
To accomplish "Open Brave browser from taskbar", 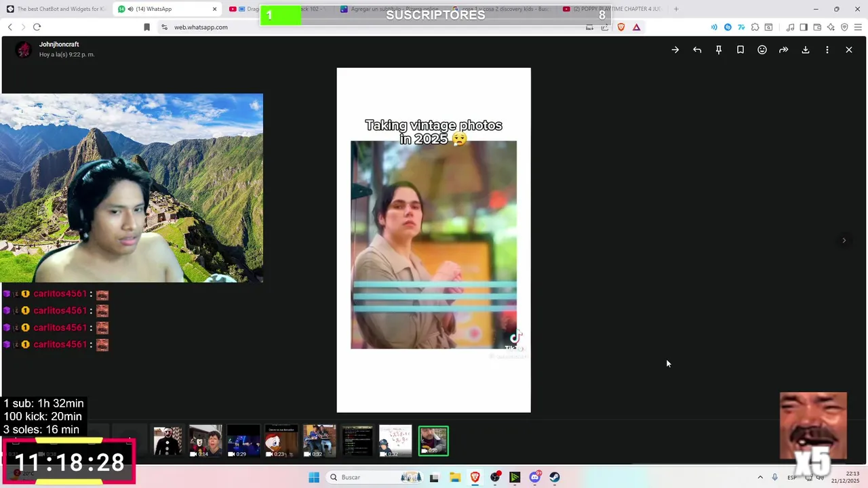I will tap(475, 477).
